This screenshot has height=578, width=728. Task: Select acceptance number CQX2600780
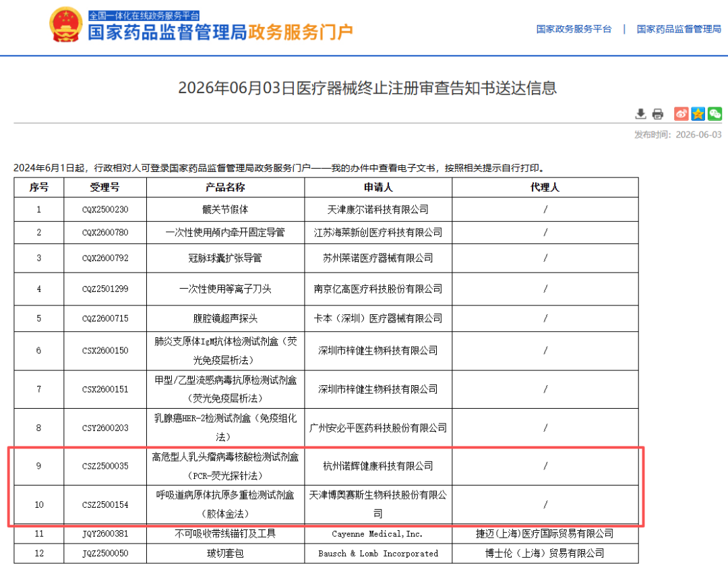pyautogui.click(x=105, y=232)
